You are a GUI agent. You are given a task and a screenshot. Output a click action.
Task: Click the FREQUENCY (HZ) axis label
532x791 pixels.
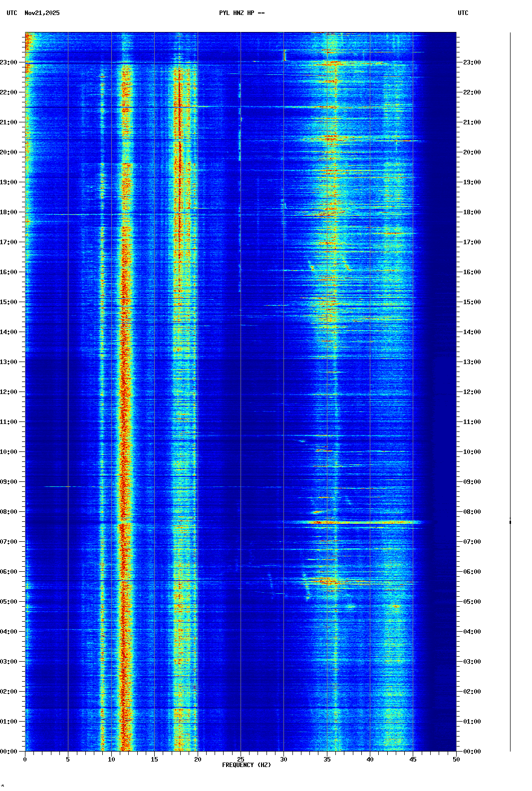pos(246,765)
